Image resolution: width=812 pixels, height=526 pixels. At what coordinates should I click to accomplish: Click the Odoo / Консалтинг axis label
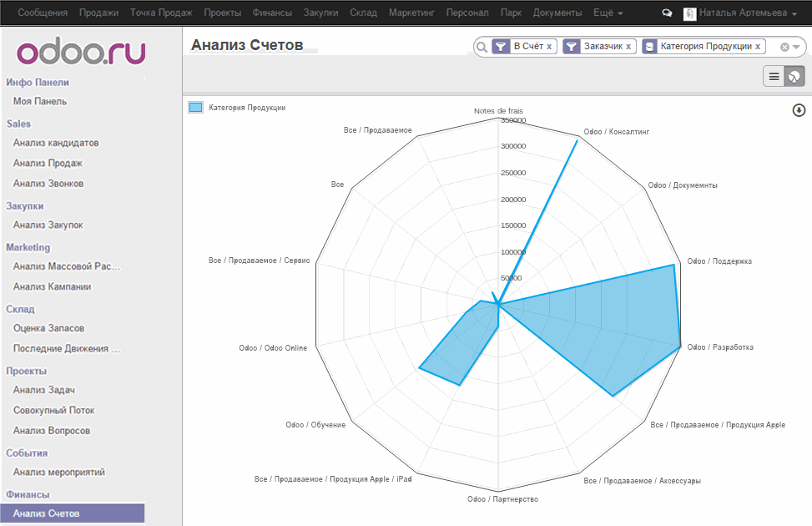point(616,132)
